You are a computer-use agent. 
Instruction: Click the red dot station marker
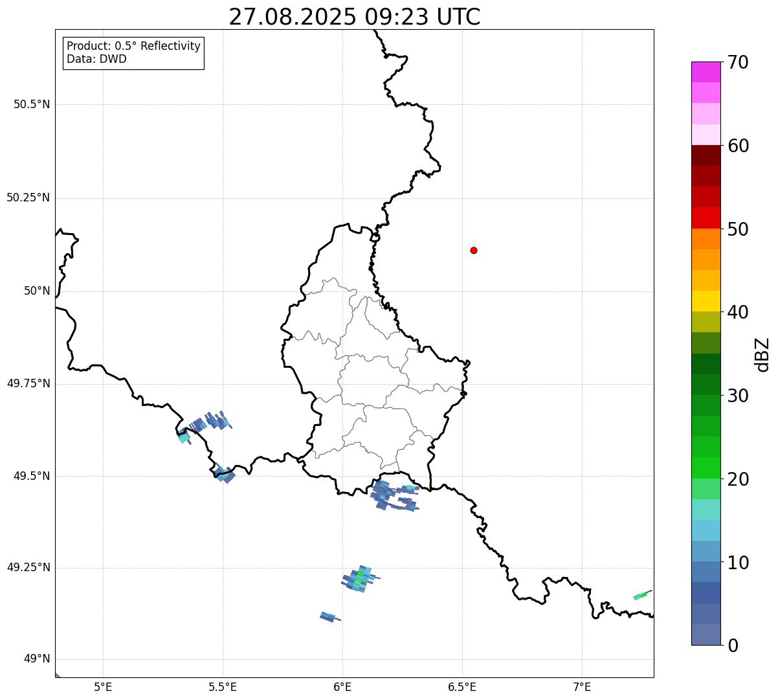tap(474, 250)
